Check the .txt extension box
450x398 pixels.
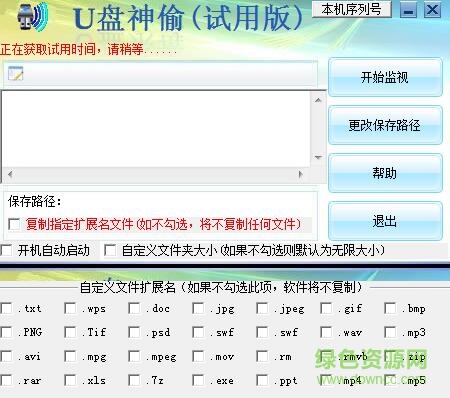pyautogui.click(x=6, y=308)
